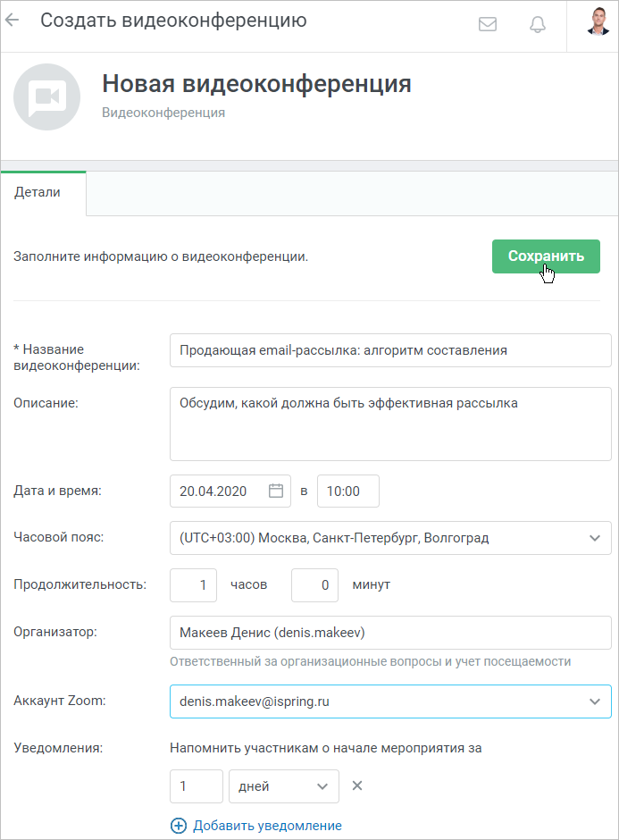Click the Организатор field

click(390, 633)
